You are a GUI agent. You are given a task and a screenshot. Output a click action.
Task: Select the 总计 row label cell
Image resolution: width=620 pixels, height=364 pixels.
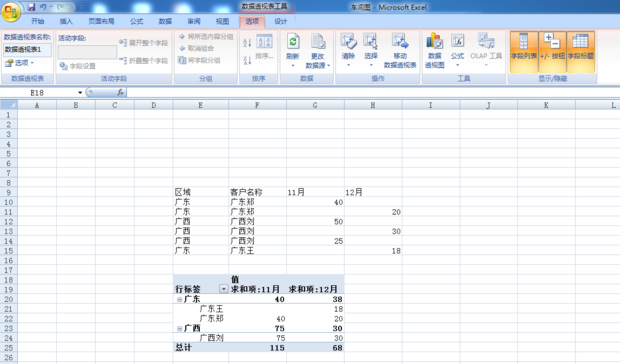coord(200,348)
